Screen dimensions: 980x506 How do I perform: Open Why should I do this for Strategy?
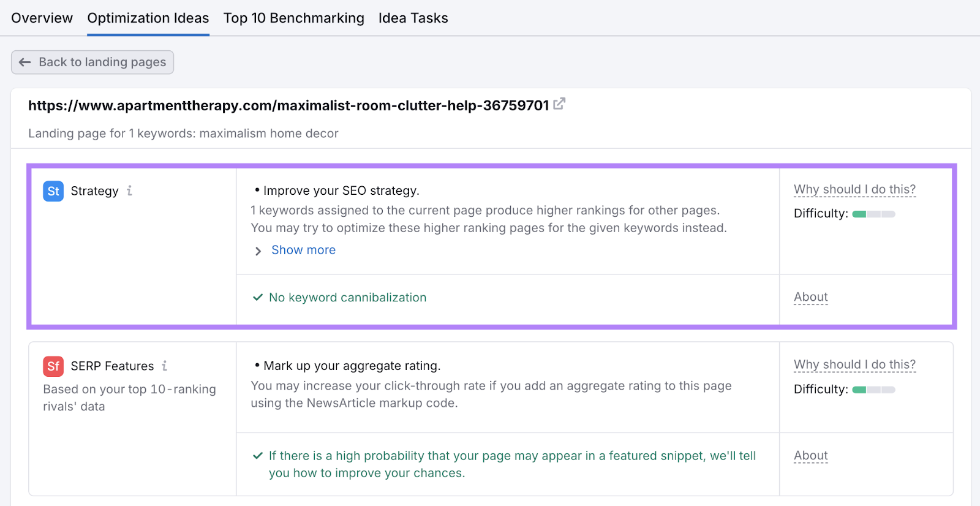point(854,189)
